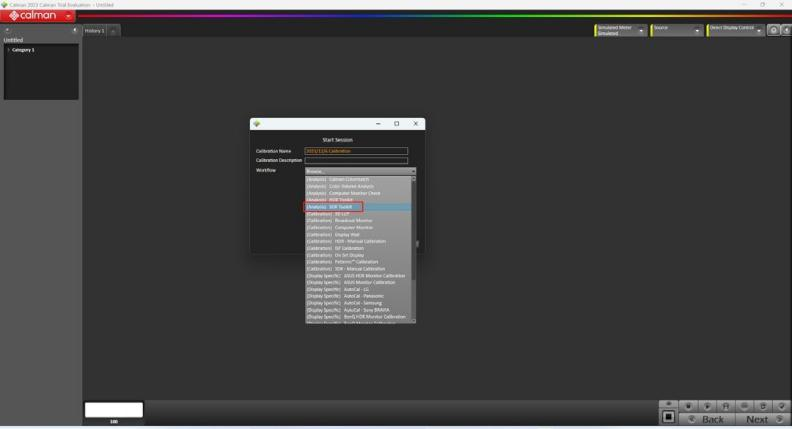
Task: Click the round icon above Next label
Action: 745,406
